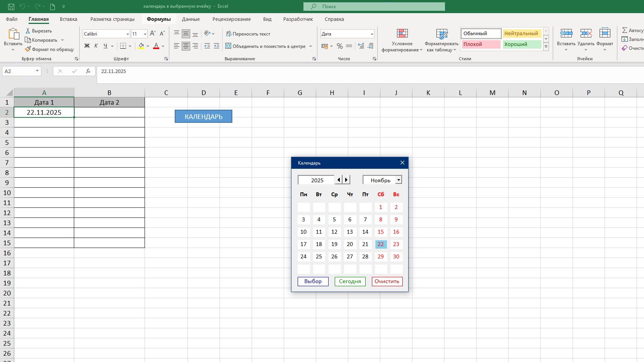Decrease the font size
The image size is (644, 362).
[162, 34]
